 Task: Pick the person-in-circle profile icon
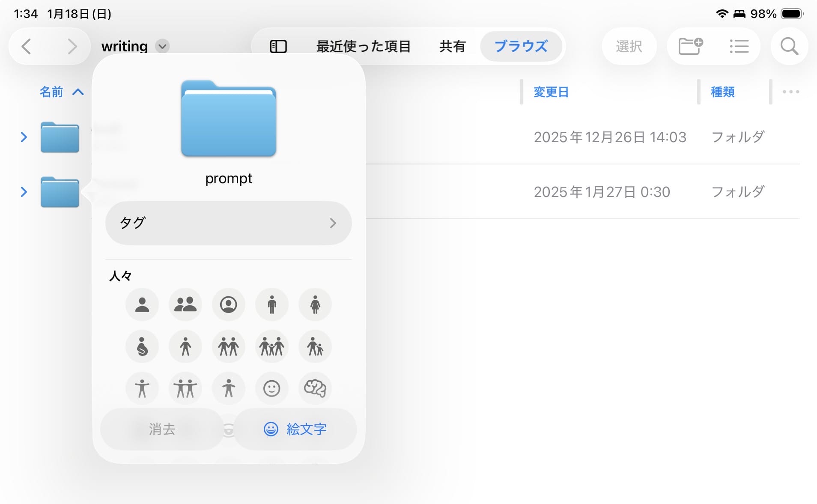click(228, 304)
